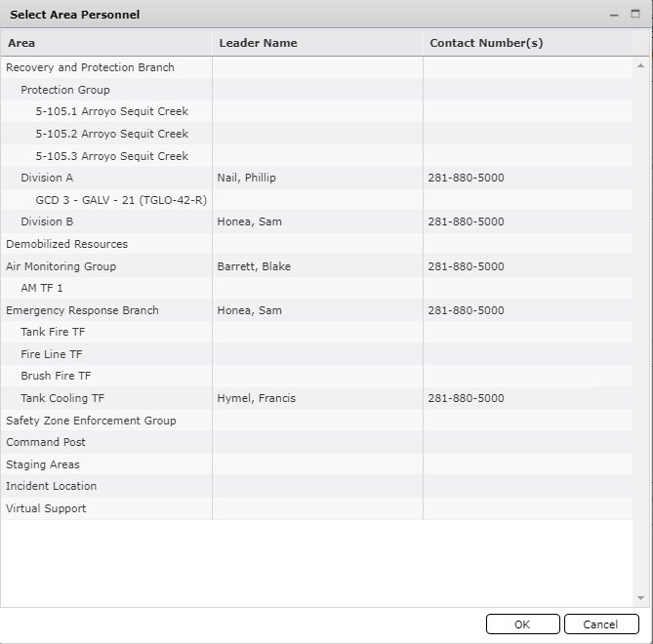The image size is (653, 644).
Task: Select Recovery and Protection Branch row
Action: (x=90, y=67)
